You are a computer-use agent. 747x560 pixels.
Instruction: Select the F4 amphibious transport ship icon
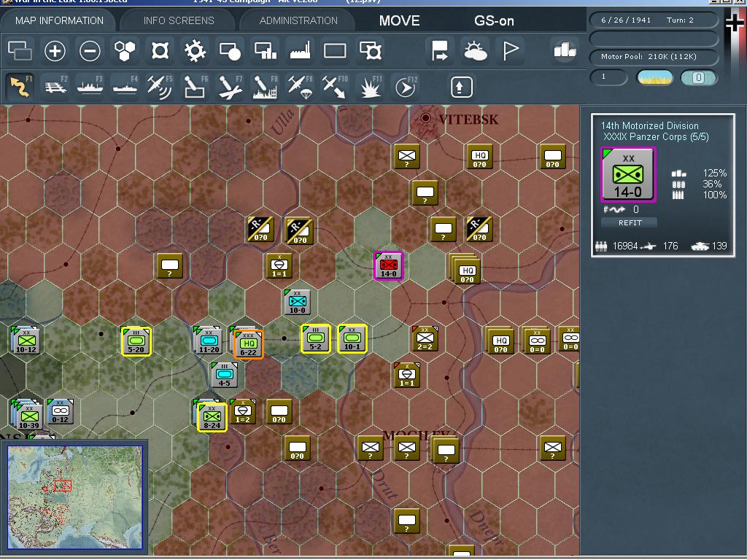pyautogui.click(x=125, y=87)
